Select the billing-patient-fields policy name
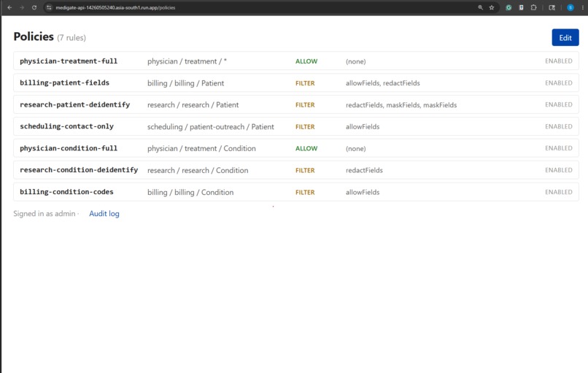 click(64, 83)
